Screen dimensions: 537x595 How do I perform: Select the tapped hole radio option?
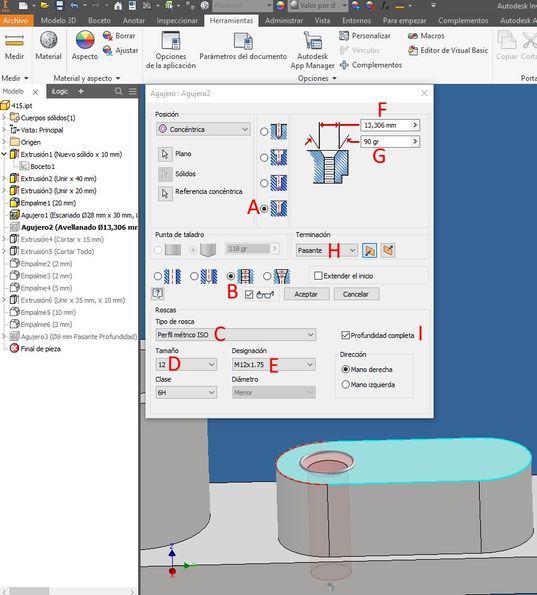click(x=230, y=276)
